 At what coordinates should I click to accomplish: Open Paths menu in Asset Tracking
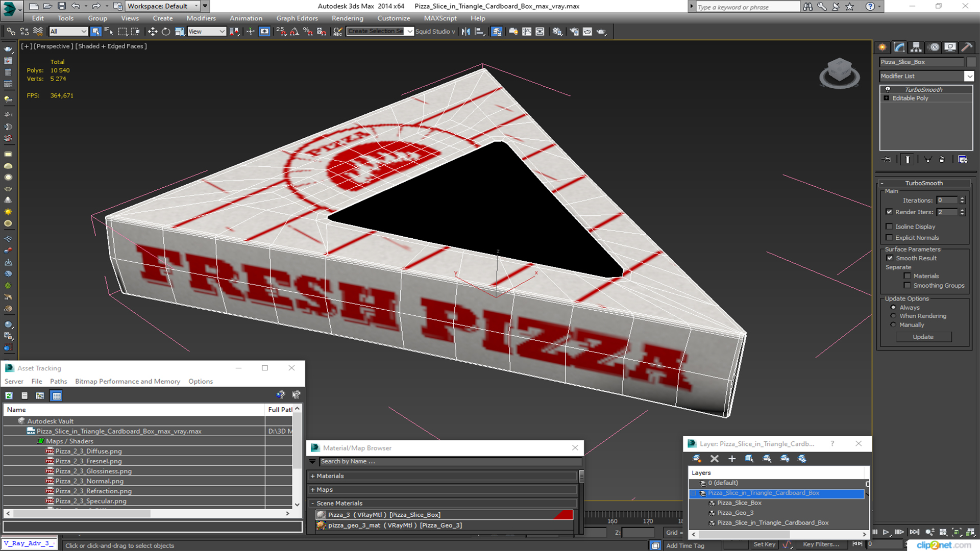coord(58,382)
